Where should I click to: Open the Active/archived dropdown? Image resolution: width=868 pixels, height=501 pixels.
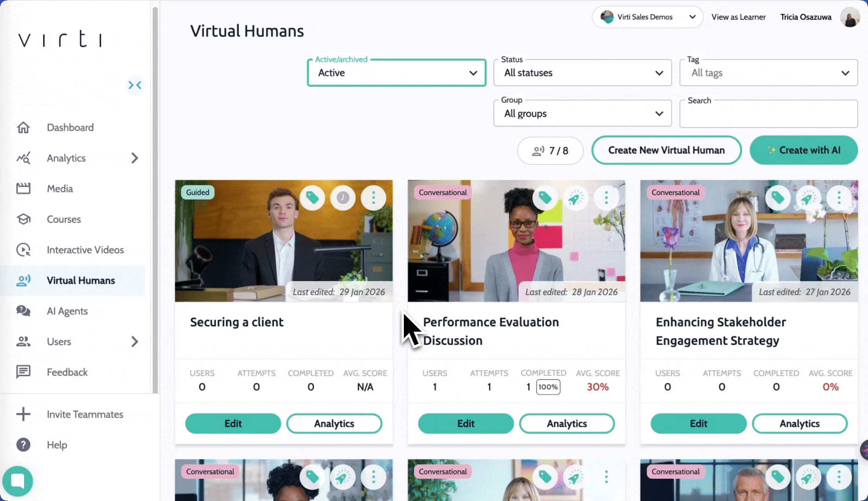click(x=396, y=73)
